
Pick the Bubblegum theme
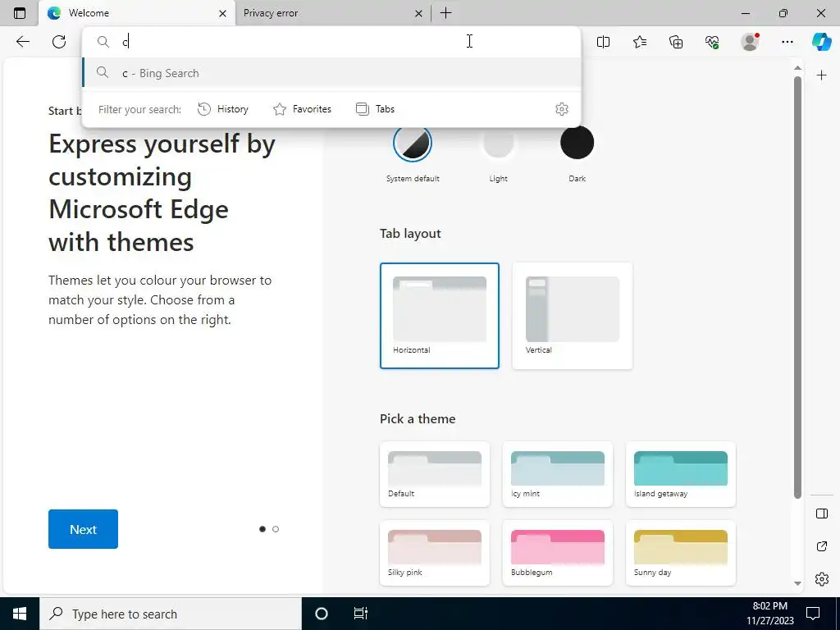coord(557,553)
